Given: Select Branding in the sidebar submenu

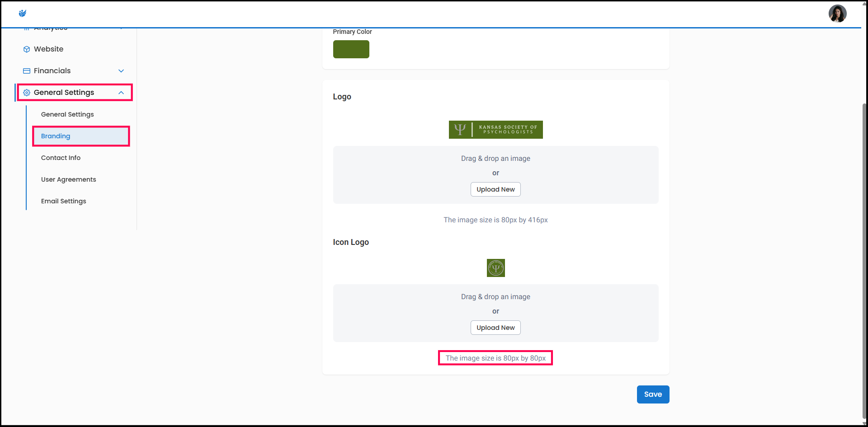Looking at the screenshot, I should point(56,136).
